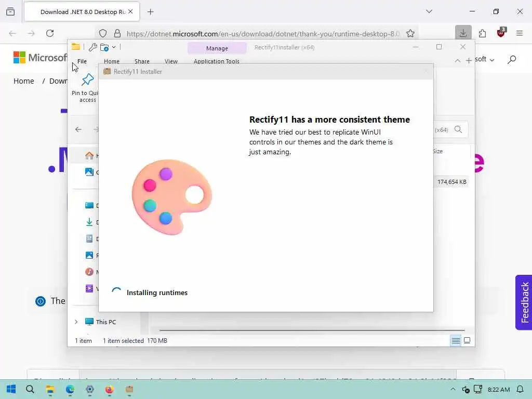This screenshot has width=532, height=399.
Task: Switch to the Share ribbon tab
Action: coord(142,61)
